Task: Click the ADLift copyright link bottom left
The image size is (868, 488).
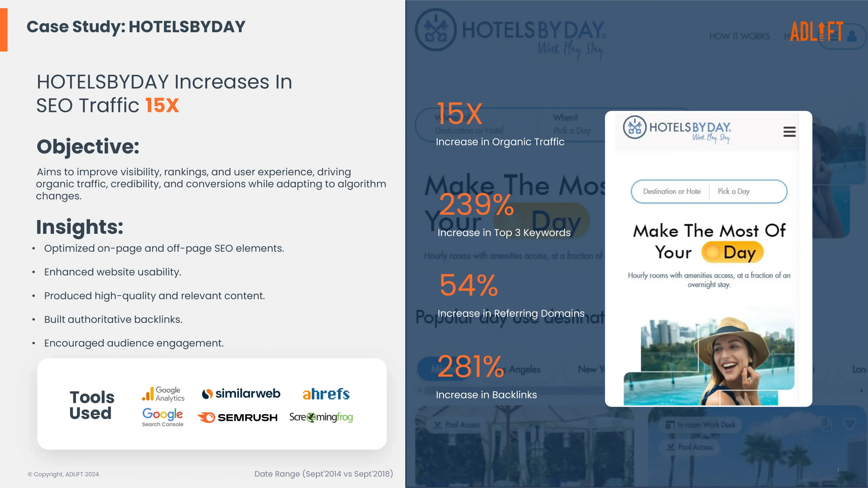Action: point(63,474)
